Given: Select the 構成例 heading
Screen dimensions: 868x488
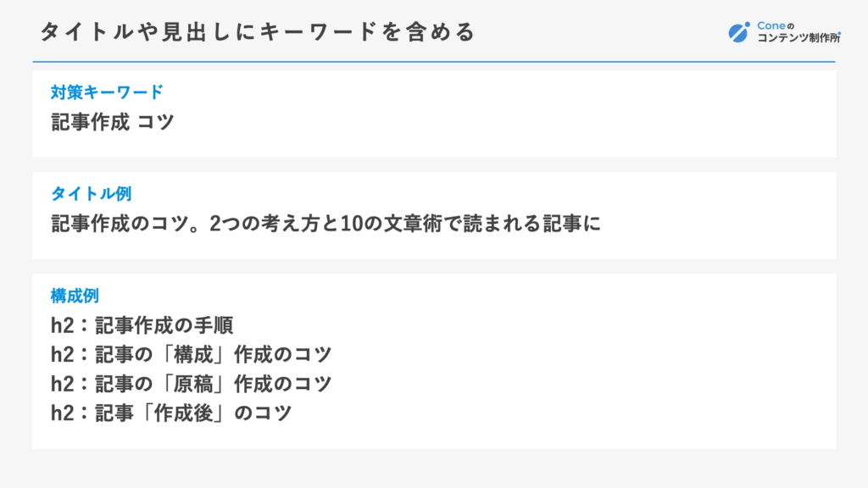Looking at the screenshot, I should click(x=75, y=296).
